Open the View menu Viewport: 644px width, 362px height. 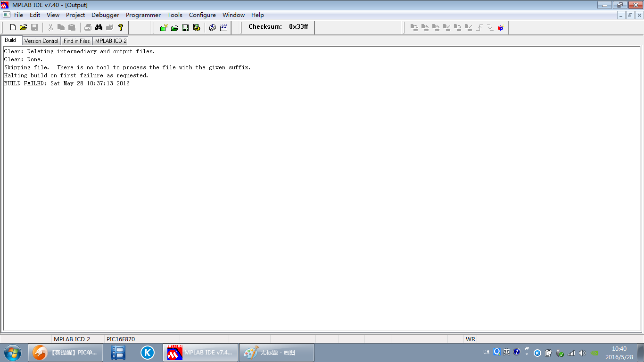pyautogui.click(x=53, y=15)
